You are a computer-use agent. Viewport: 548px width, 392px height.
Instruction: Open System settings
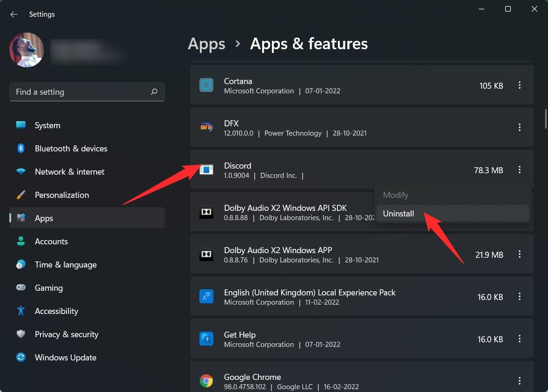pyautogui.click(x=87, y=125)
